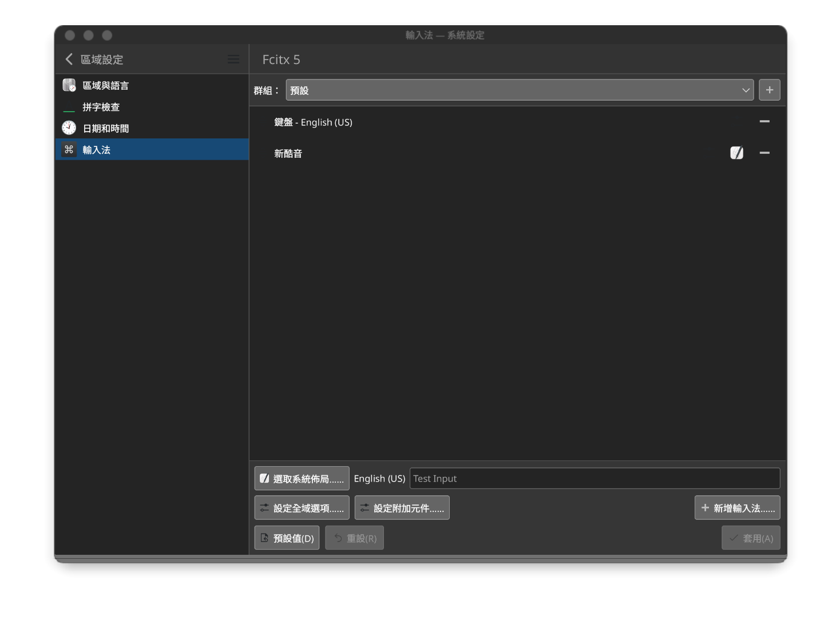Select the 新酷音 input method row
Image resolution: width=840 pixels, height=624 pixels.
(518, 153)
